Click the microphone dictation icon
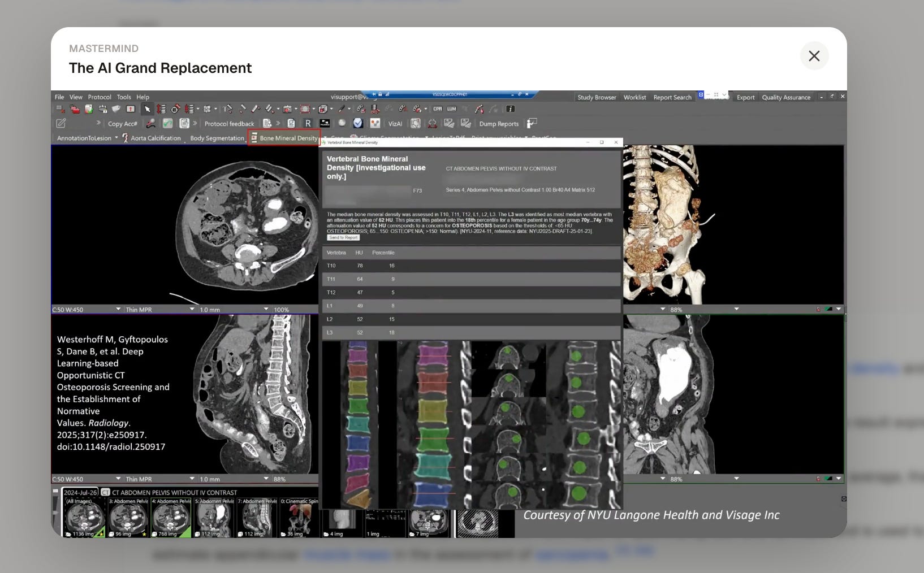This screenshot has width=924, height=573. click(x=151, y=123)
